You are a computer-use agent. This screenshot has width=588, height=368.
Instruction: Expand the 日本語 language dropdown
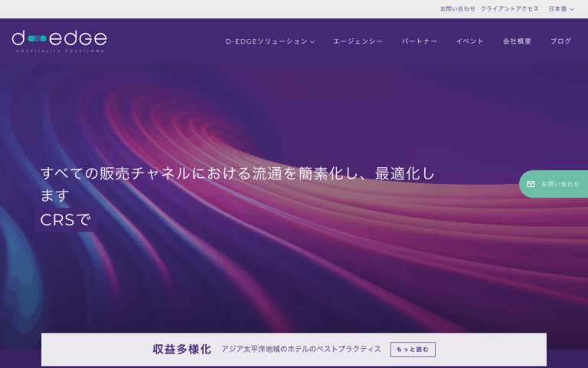click(x=561, y=9)
